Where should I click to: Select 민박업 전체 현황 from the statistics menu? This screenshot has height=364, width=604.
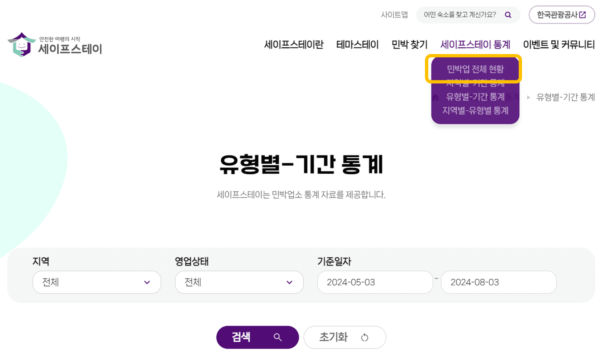click(475, 69)
